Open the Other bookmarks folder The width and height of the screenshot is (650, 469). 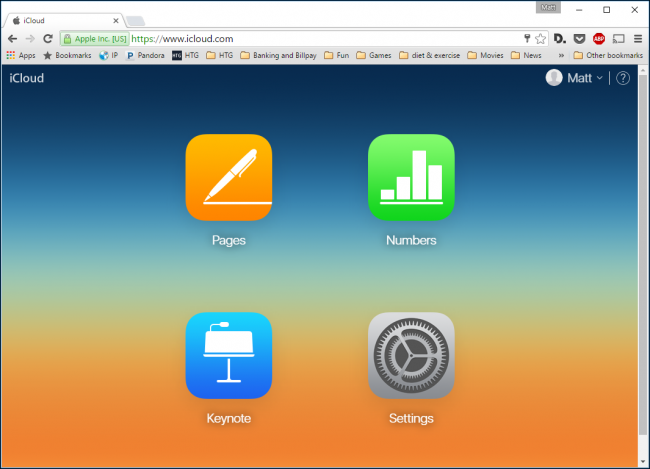pyautogui.click(x=608, y=55)
